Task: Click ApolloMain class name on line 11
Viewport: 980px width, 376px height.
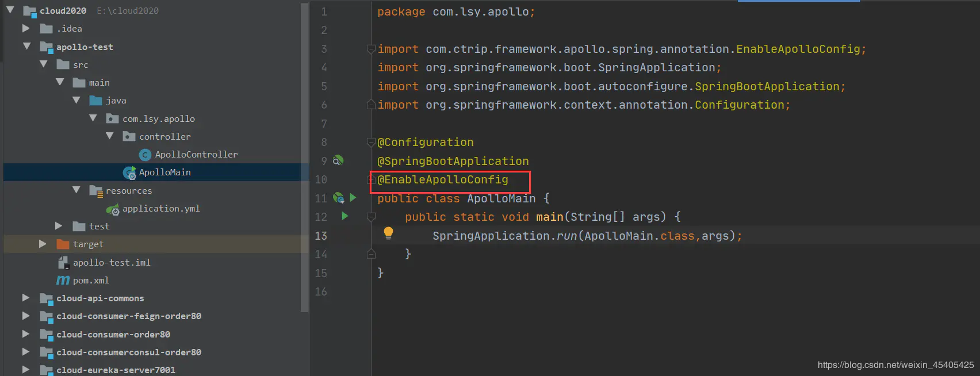Action: pyautogui.click(x=501, y=198)
